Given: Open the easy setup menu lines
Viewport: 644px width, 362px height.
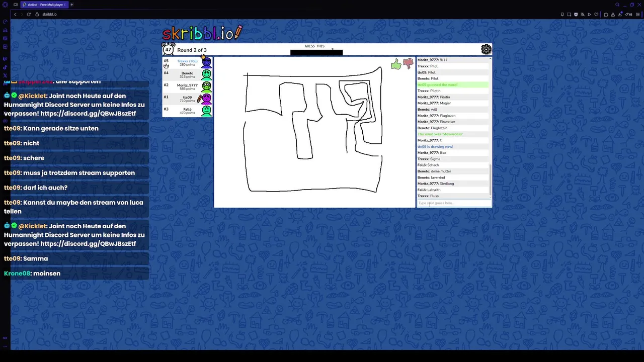Looking at the screenshot, I should [638, 14].
